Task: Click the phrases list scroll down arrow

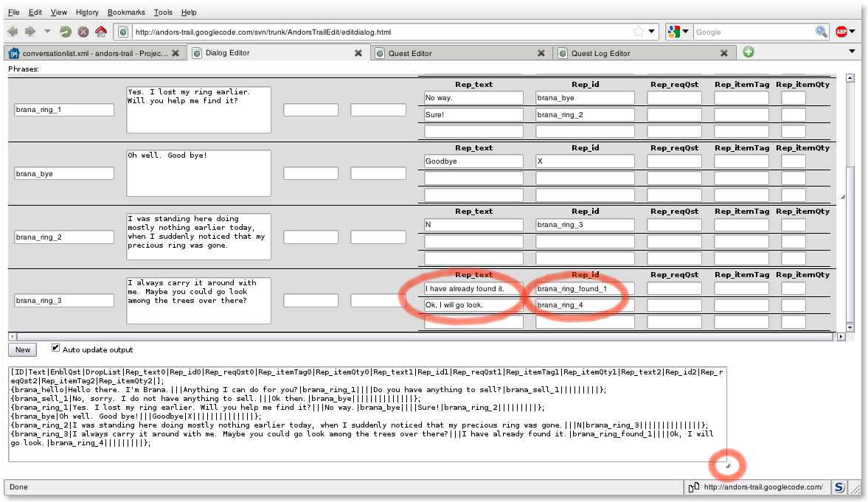Action: click(850, 327)
